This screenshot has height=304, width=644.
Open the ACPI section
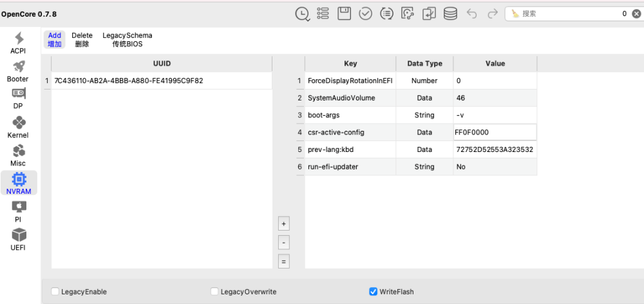(x=19, y=43)
